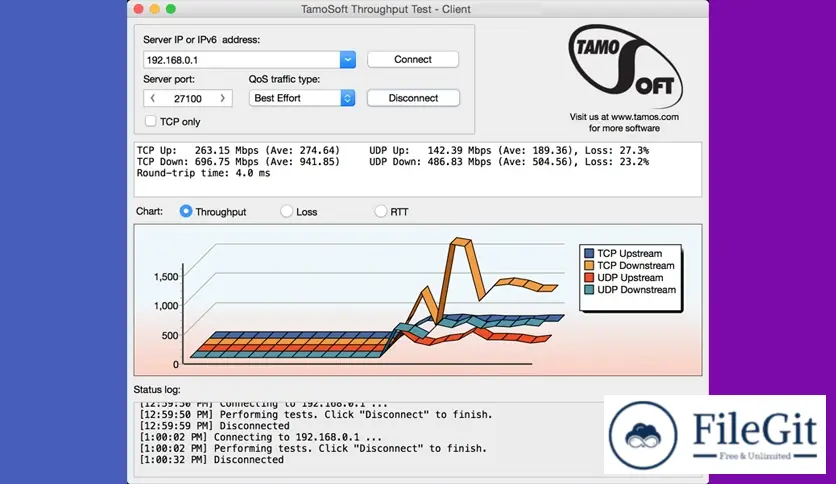The image size is (836, 484).
Task: Click the yellow minimize window button
Action: (155, 9)
